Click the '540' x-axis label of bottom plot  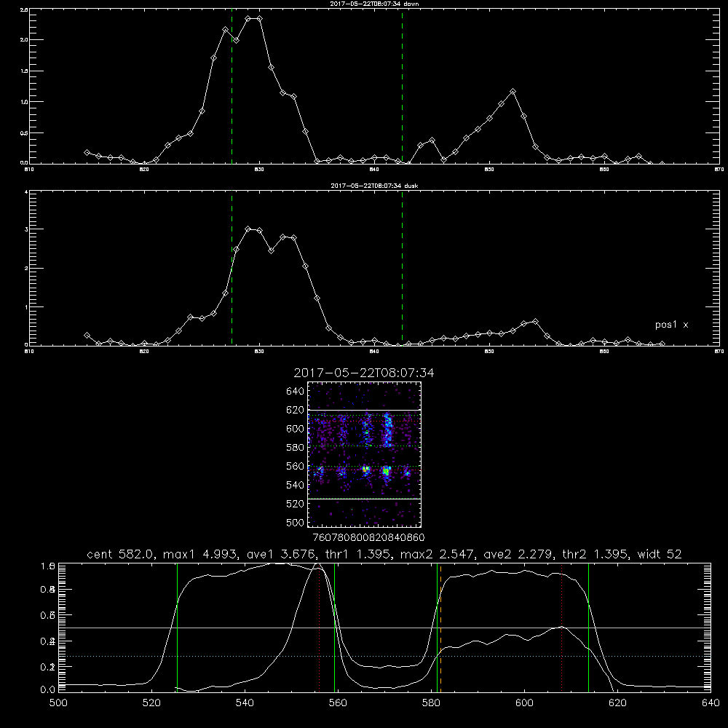[x=245, y=703]
